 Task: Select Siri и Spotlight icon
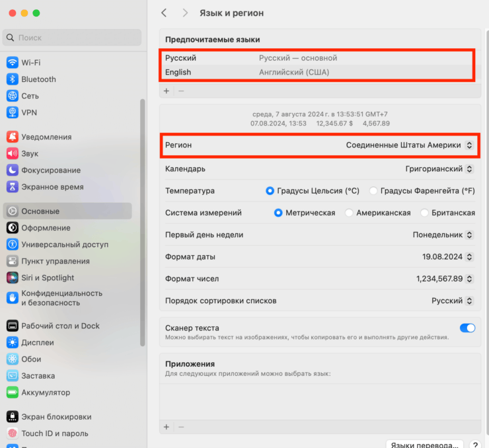coord(12,278)
